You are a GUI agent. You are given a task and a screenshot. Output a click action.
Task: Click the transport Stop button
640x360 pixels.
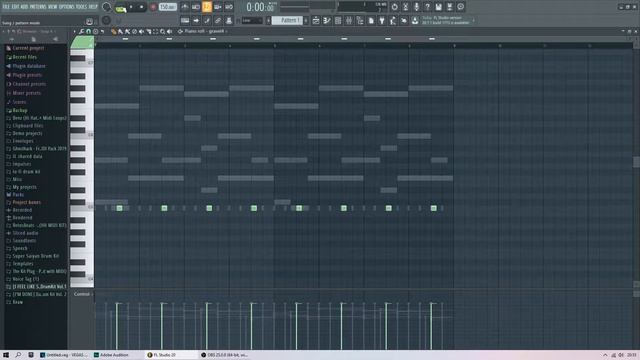(142, 7)
